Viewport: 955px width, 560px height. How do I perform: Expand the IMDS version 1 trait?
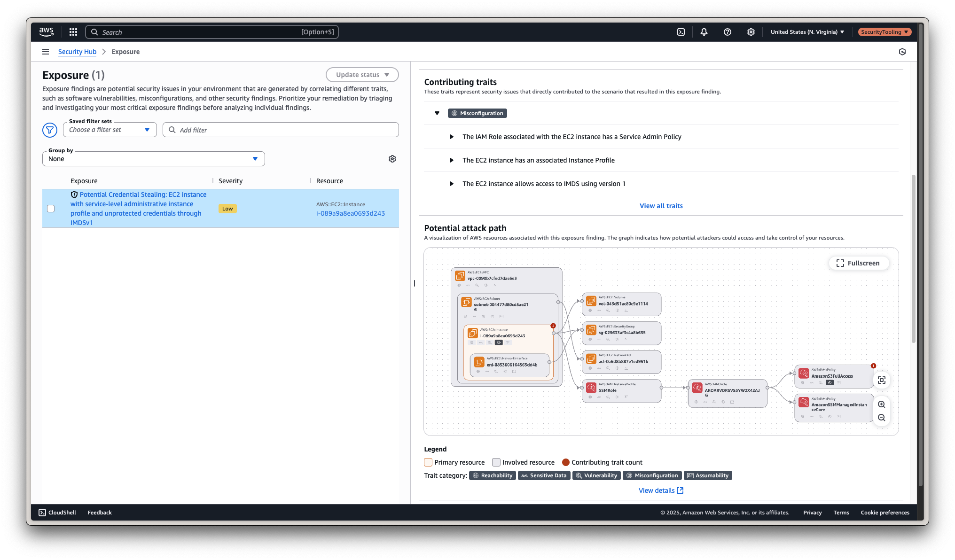tap(452, 184)
